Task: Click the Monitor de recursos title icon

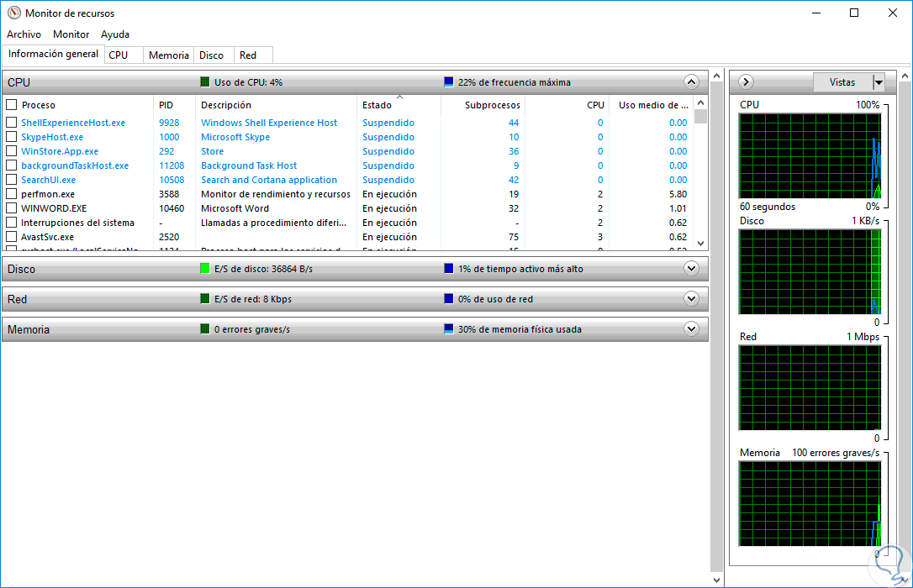Action: click(x=14, y=13)
